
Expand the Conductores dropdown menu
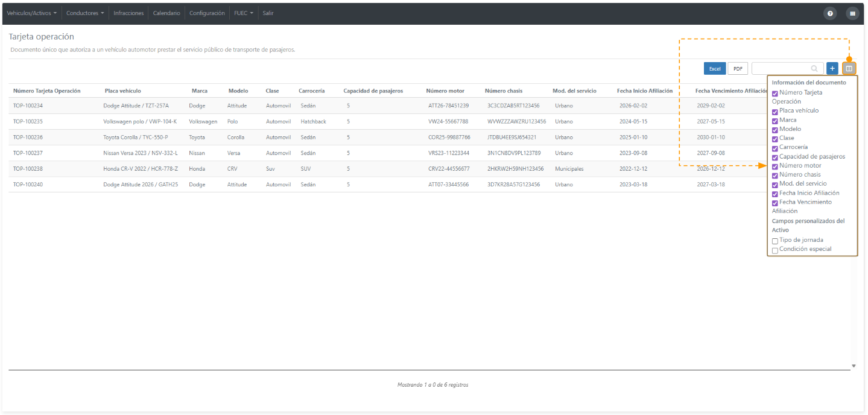85,13
